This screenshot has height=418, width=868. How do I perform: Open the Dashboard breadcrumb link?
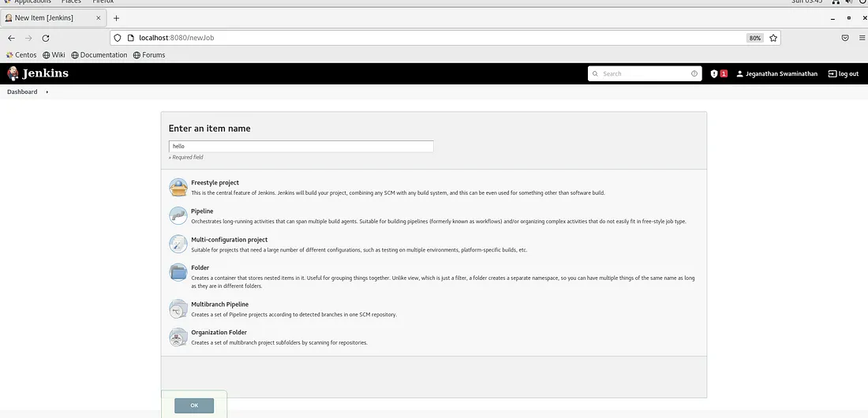(x=22, y=92)
